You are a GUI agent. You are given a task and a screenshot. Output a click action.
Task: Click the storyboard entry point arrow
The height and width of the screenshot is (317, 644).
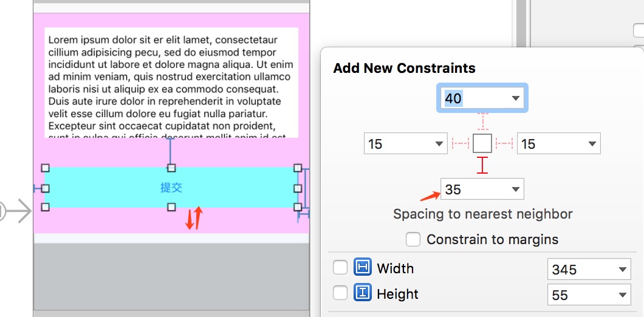point(16,211)
